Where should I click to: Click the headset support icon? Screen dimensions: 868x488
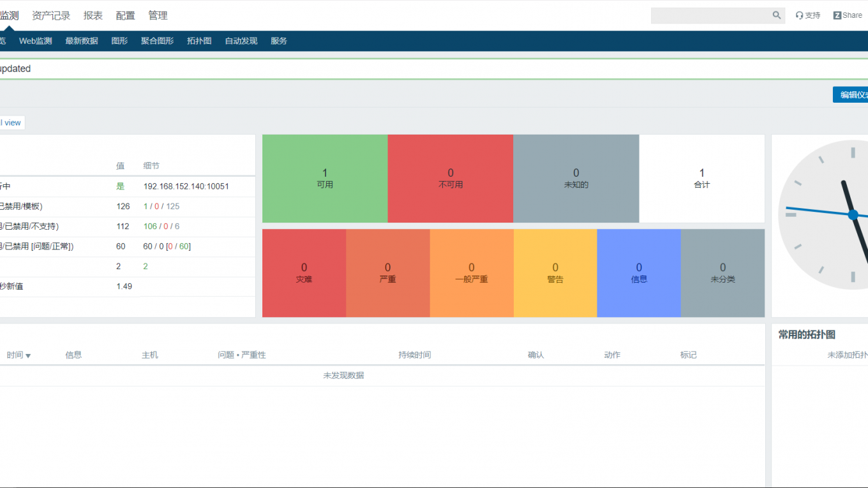(799, 15)
